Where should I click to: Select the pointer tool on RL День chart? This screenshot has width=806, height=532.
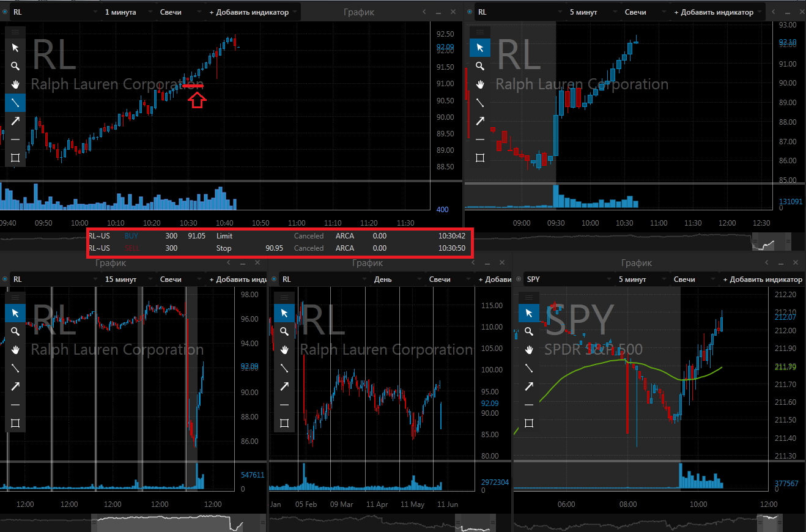click(284, 313)
